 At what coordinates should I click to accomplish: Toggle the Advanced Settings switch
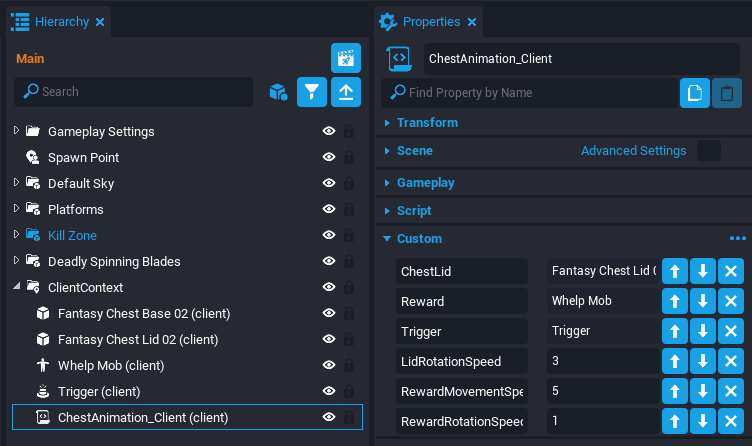708,151
